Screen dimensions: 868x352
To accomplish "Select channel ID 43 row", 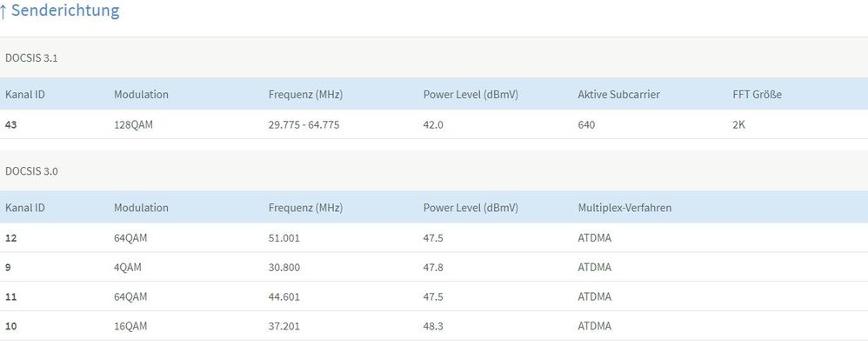I will coord(10,124).
